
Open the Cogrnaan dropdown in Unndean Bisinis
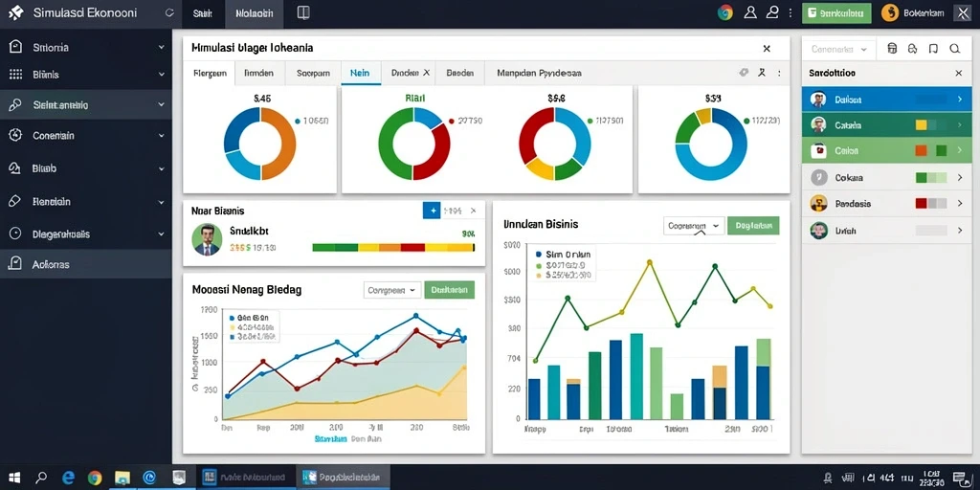tap(694, 226)
